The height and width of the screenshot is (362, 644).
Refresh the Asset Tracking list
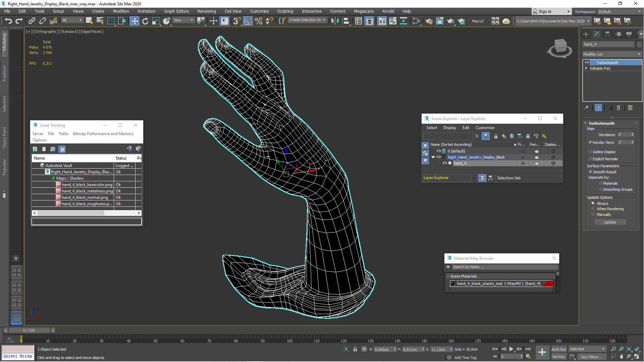[x=35, y=149]
